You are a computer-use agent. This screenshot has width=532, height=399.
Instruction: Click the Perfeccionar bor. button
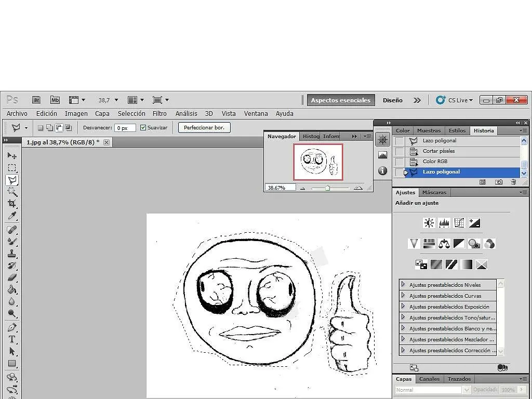(x=204, y=128)
